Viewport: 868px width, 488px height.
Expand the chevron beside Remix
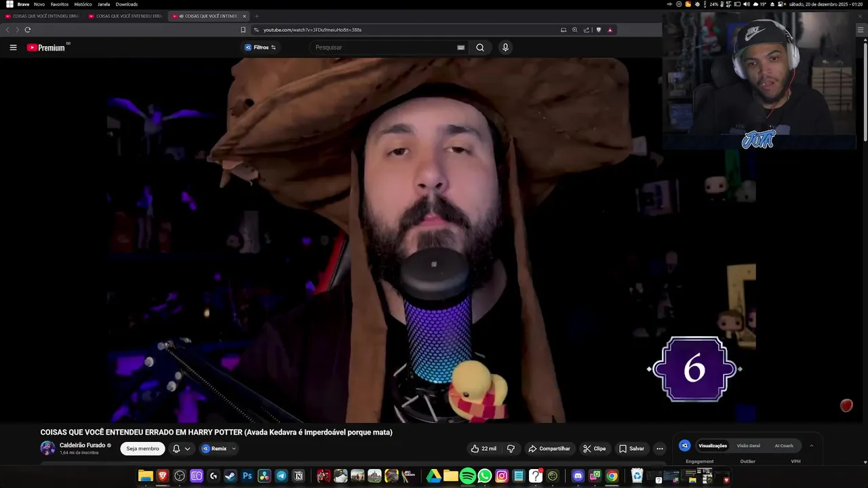[234, 449]
